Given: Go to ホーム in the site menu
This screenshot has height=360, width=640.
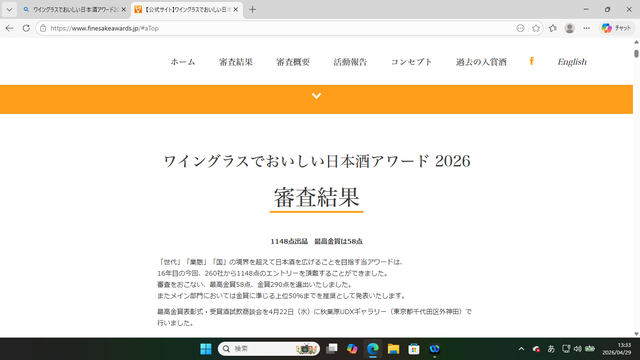Looking at the screenshot, I should click(183, 62).
